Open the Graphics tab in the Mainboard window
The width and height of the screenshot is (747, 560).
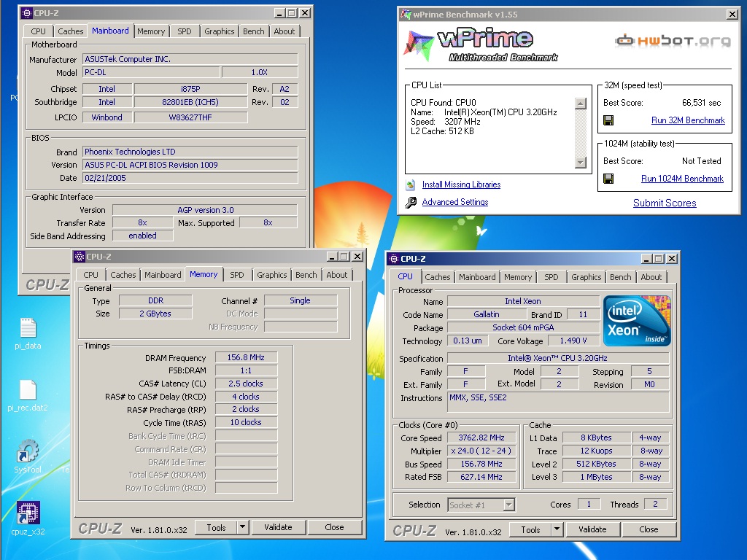[219, 31]
